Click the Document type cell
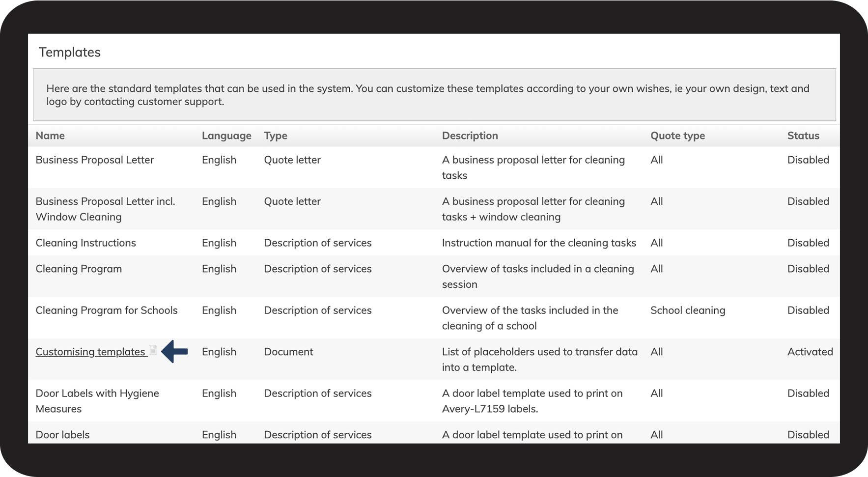Screen dimensions: 868x477 [x=288, y=352]
